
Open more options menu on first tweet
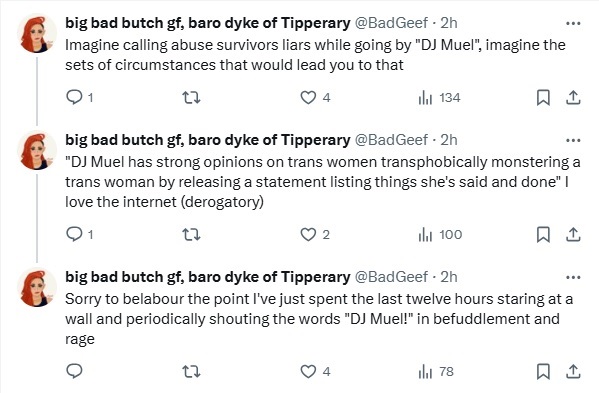(573, 23)
